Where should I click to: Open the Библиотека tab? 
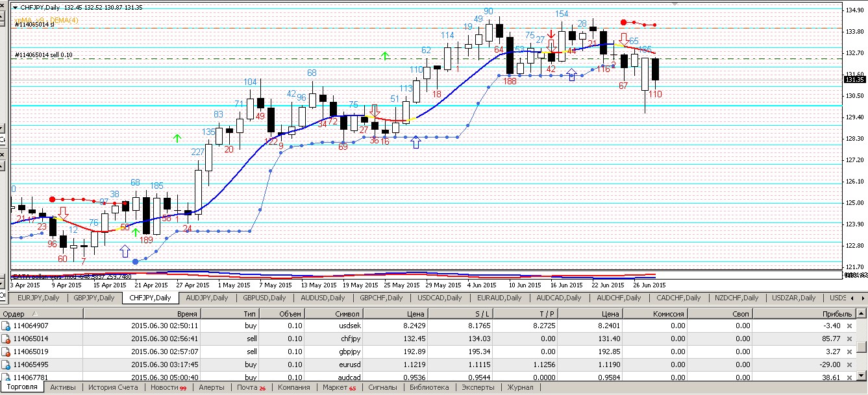[x=429, y=387]
